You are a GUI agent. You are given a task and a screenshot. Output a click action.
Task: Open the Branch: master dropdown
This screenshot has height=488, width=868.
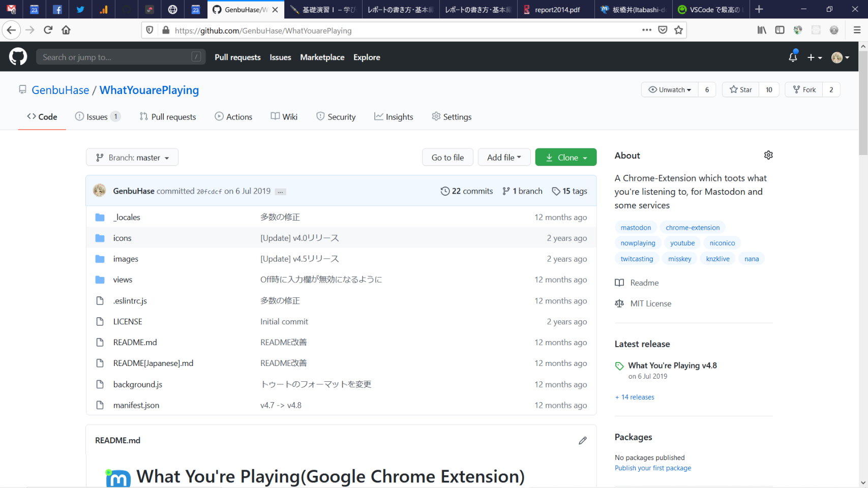coord(132,158)
